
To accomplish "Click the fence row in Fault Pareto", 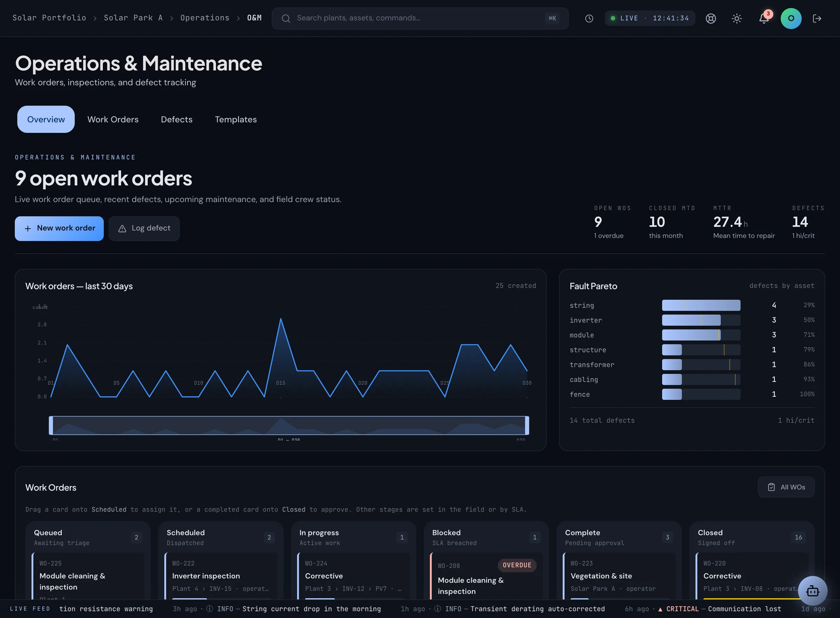I will 692,394.
